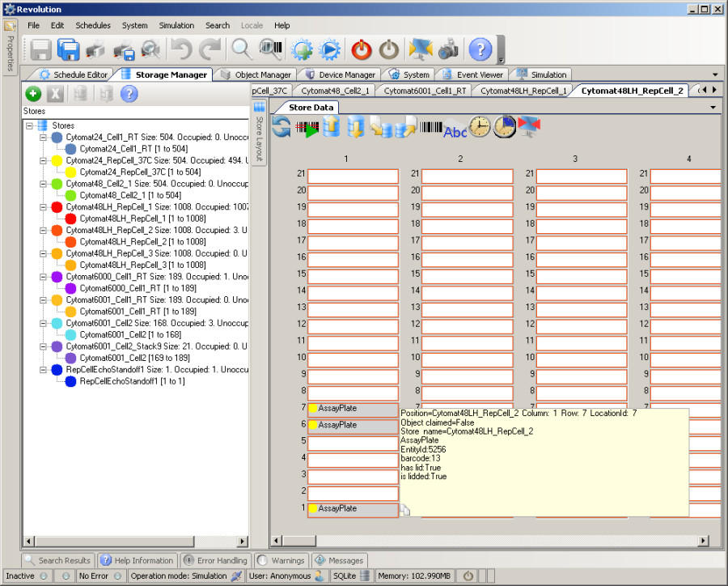Click the blue play simulation icon in the toolbar

pyautogui.click(x=330, y=49)
